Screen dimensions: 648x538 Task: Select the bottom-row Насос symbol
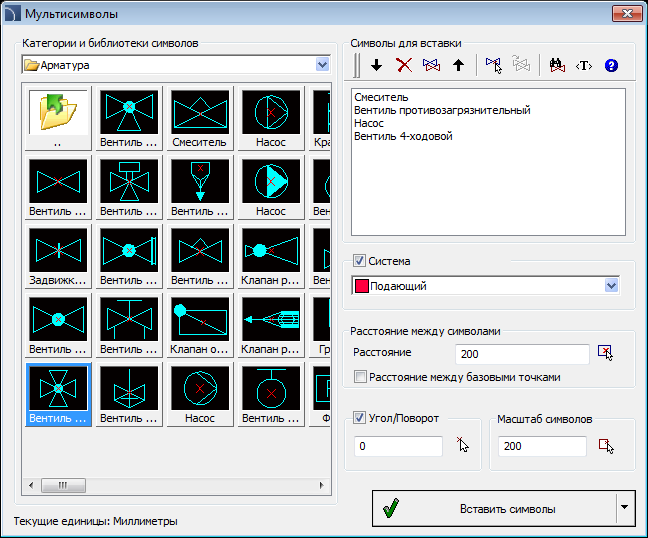pos(200,394)
